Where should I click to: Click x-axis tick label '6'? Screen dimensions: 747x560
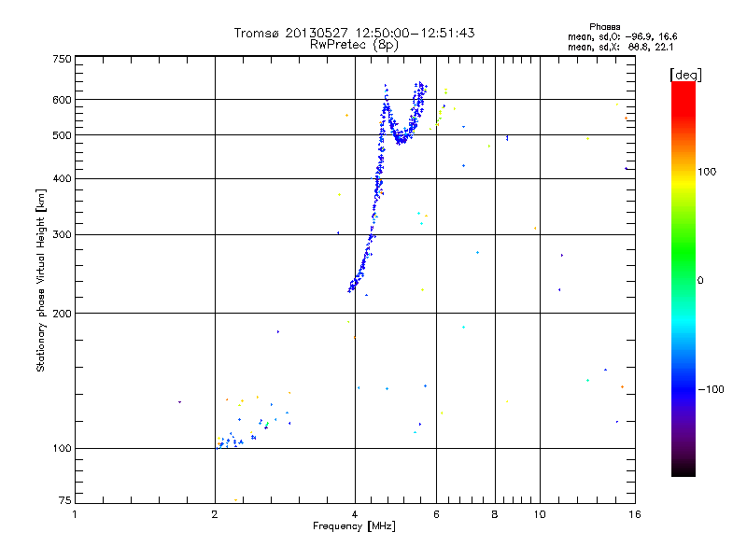[436, 514]
